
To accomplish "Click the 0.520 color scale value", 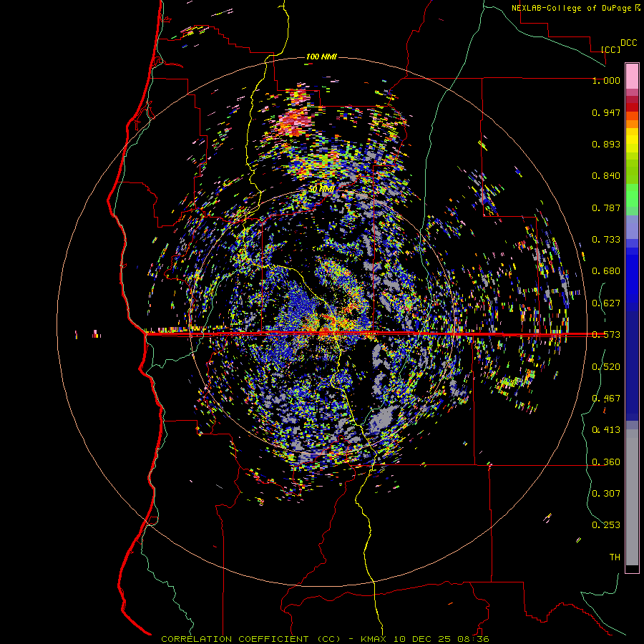I will (x=606, y=367).
